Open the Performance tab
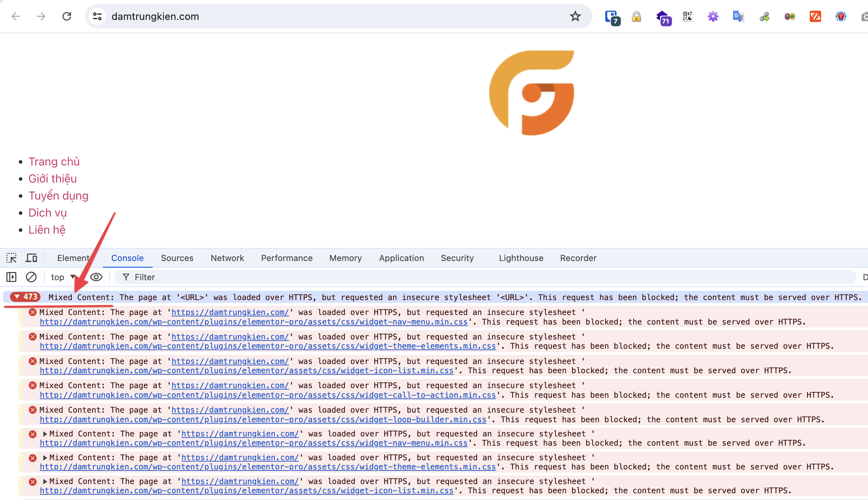The height and width of the screenshot is (500, 868). point(287,258)
